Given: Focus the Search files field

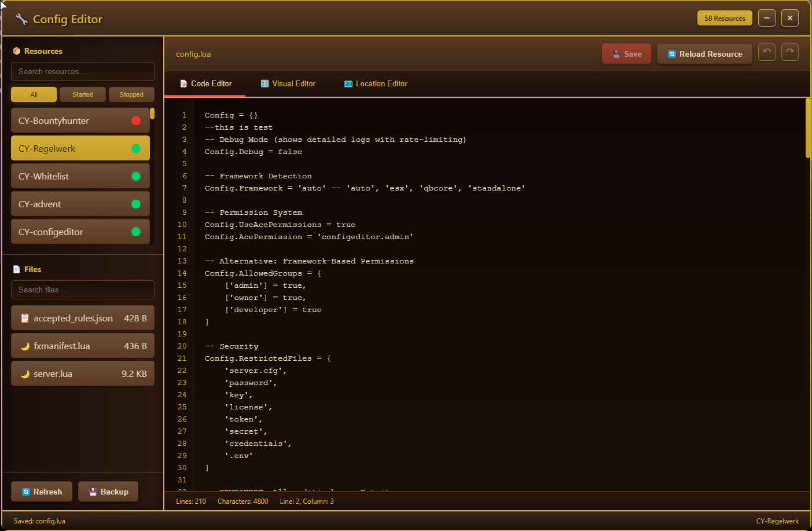Looking at the screenshot, I should click(83, 290).
